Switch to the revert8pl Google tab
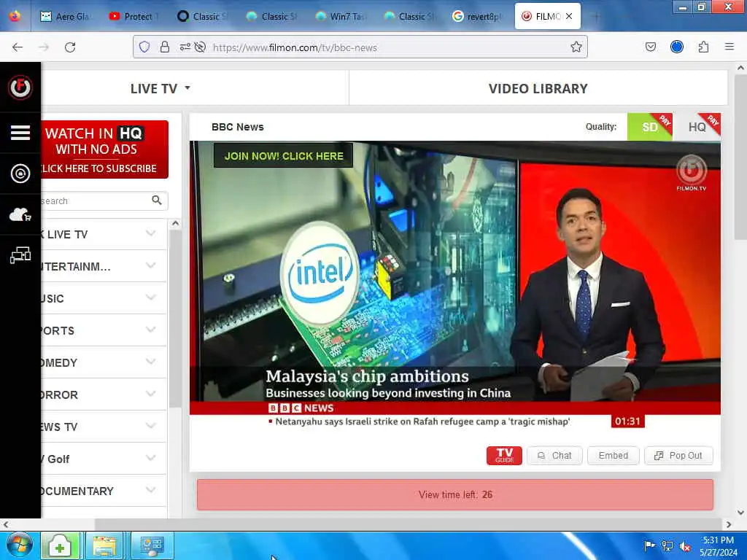 click(477, 16)
